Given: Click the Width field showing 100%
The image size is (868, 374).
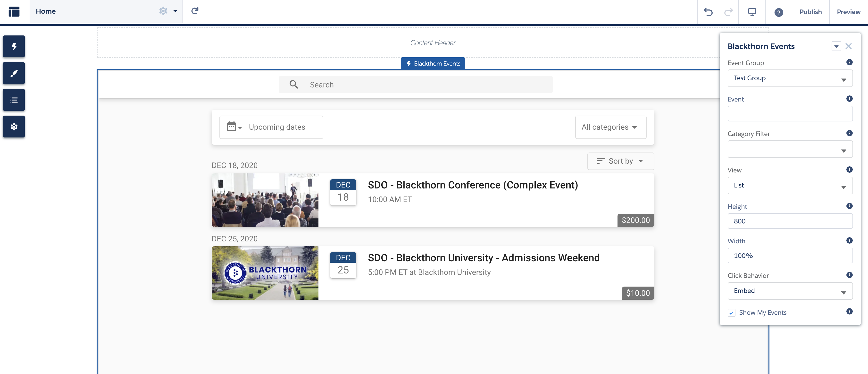Looking at the screenshot, I should (x=790, y=255).
